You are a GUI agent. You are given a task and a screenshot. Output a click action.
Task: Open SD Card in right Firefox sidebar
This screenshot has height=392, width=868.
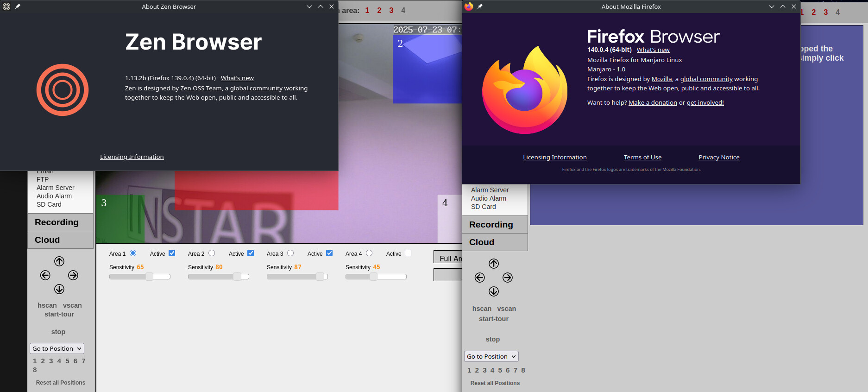(484, 207)
